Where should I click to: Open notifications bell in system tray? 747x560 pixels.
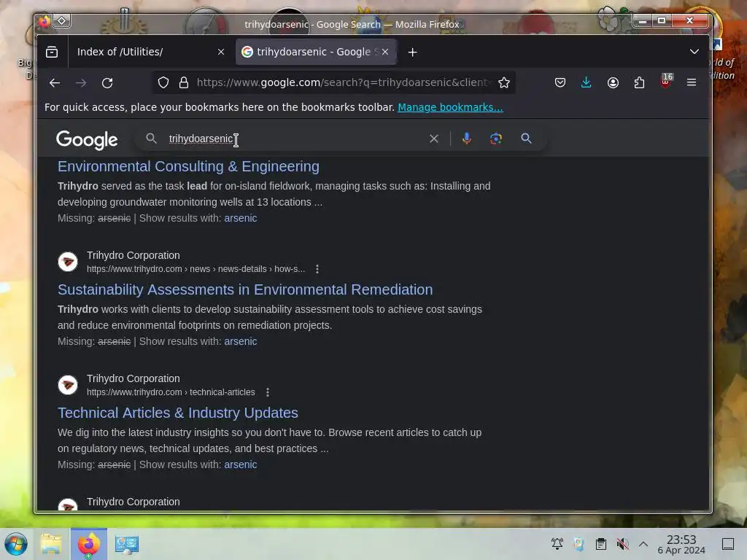click(557, 544)
